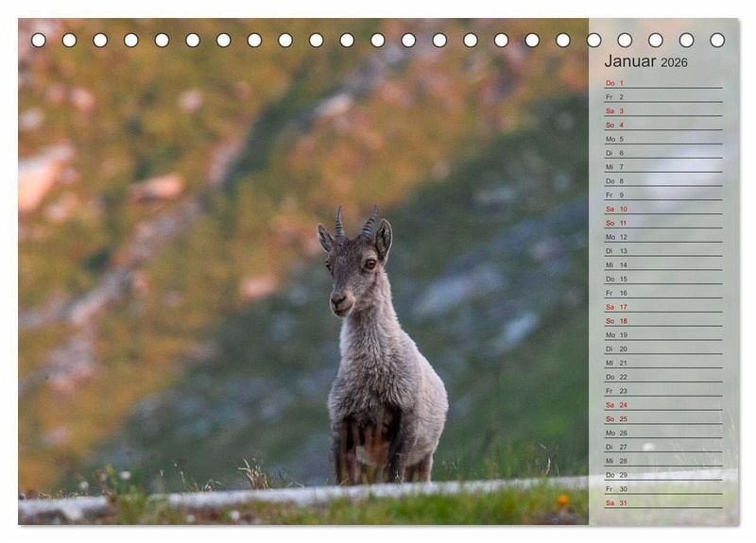Click the last day Sa 31
756x543 pixels.
616,502
